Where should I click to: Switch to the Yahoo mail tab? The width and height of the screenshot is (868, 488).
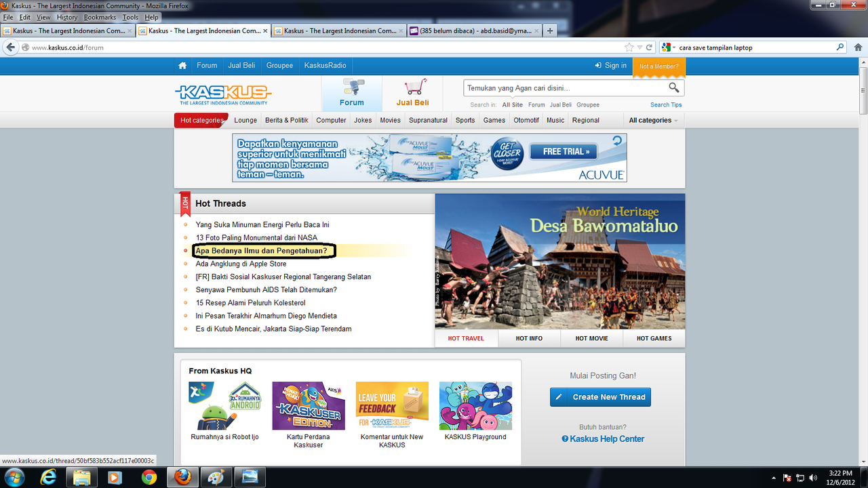[474, 30]
